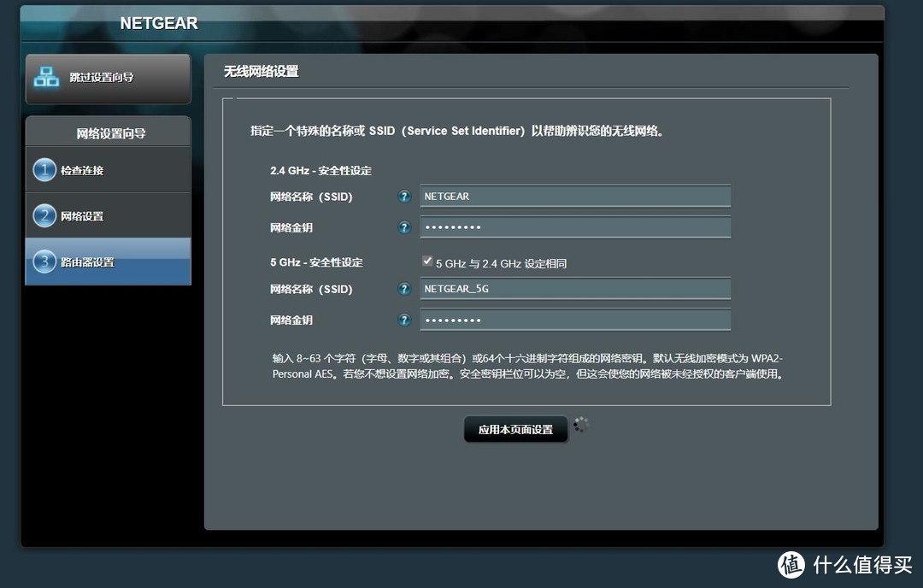This screenshot has height=588, width=923.
Task: Click the help icon beside the 2.4 GHz SSID field
Action: click(x=403, y=196)
